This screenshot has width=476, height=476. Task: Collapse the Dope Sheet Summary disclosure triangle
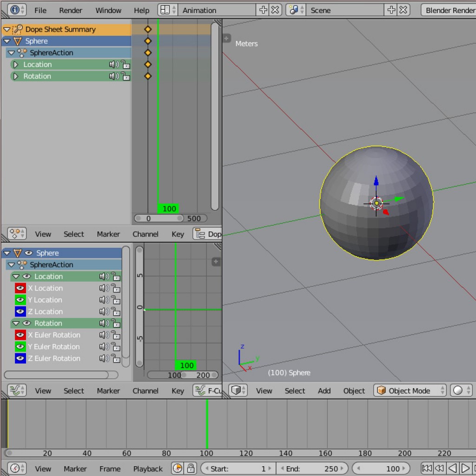coord(7,29)
